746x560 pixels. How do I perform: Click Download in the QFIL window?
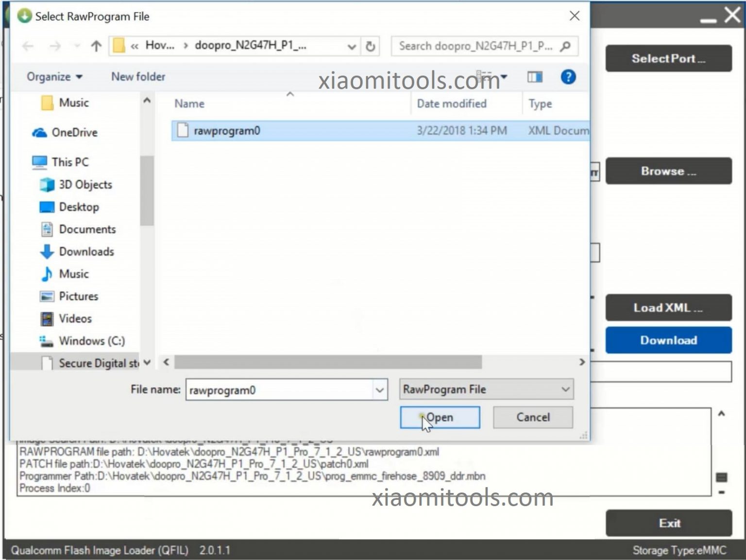point(668,340)
